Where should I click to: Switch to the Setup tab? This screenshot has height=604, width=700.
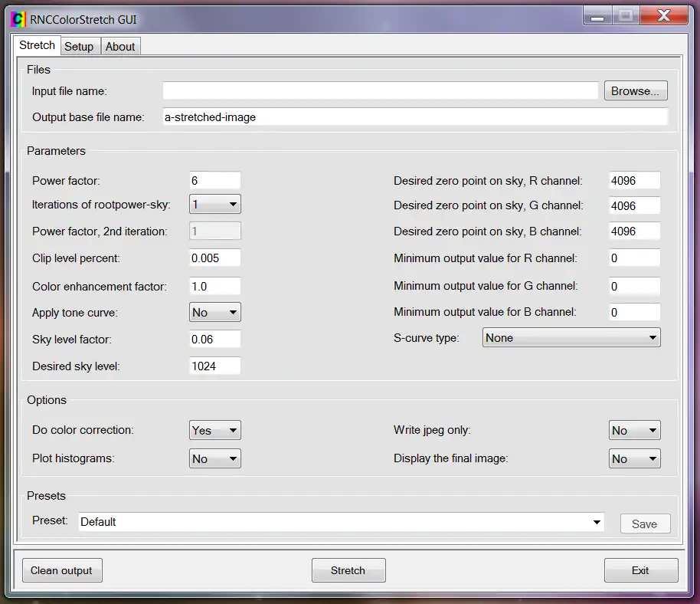(79, 47)
